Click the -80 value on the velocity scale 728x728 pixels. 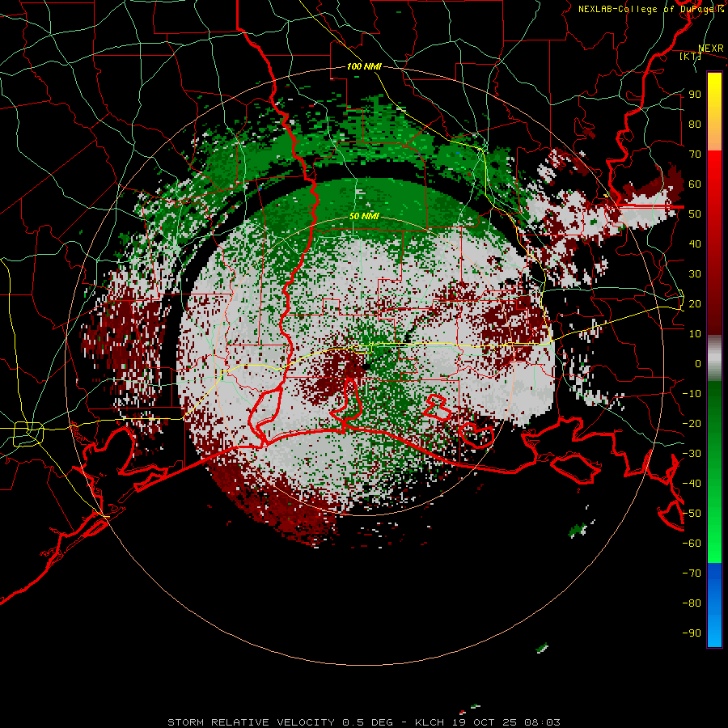click(692, 603)
